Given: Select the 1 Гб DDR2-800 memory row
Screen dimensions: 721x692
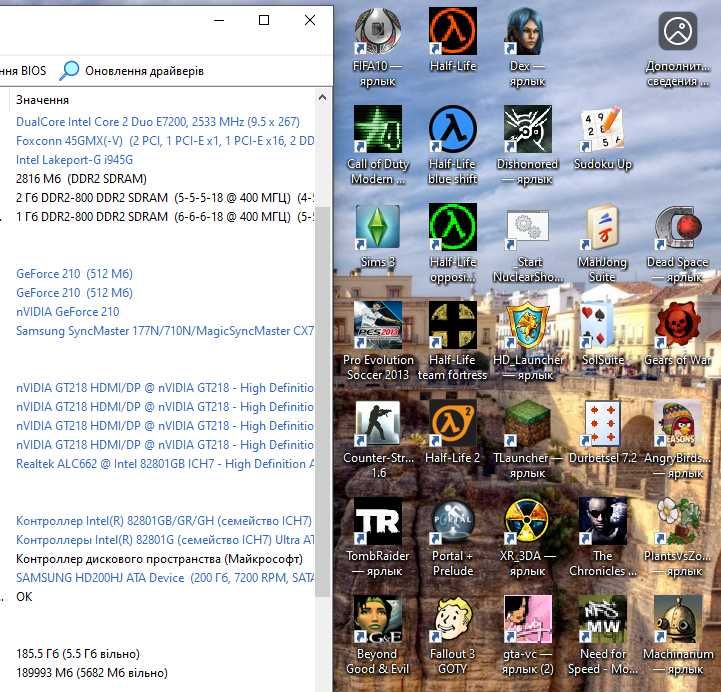Looking at the screenshot, I should (x=165, y=217).
